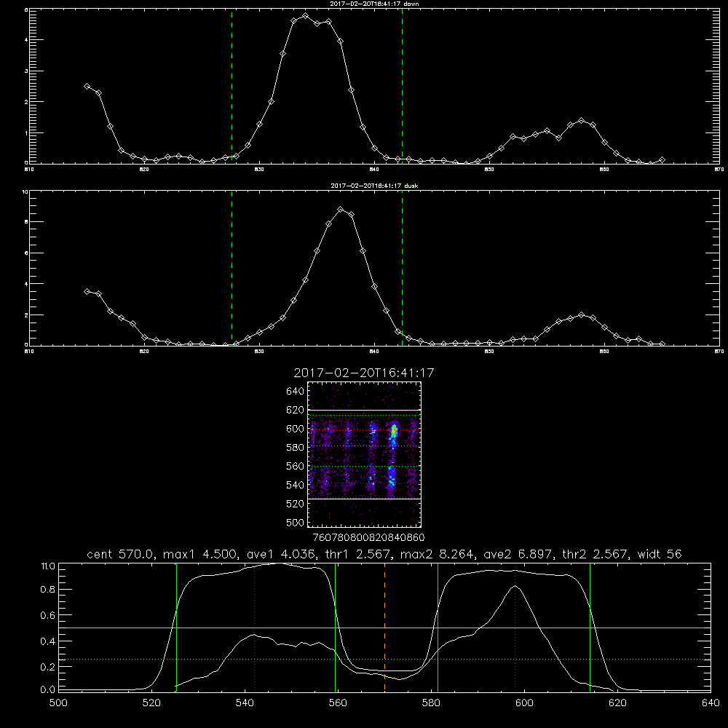
Task: Click the x-axis label '600' in the bottom plot
Action: click(x=524, y=703)
